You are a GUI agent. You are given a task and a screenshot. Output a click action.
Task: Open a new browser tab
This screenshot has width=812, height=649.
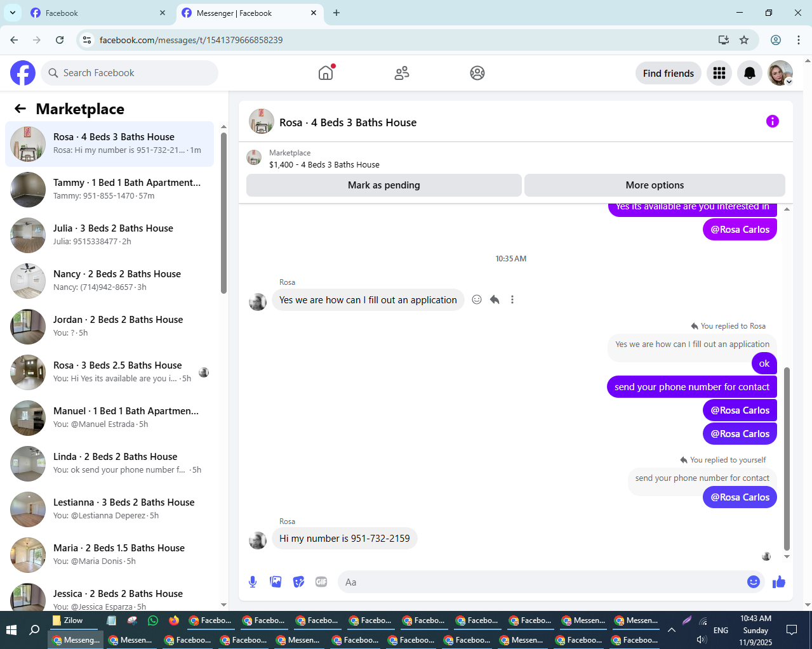[336, 13]
